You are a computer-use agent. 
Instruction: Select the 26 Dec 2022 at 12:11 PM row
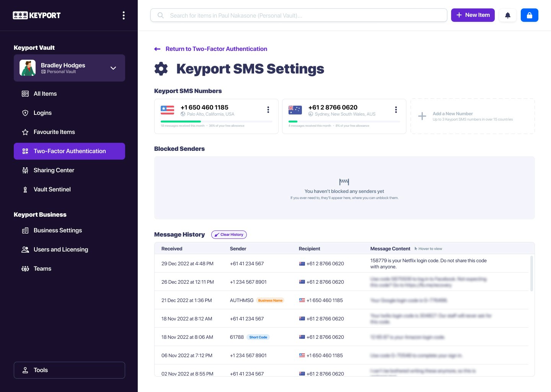point(341,282)
